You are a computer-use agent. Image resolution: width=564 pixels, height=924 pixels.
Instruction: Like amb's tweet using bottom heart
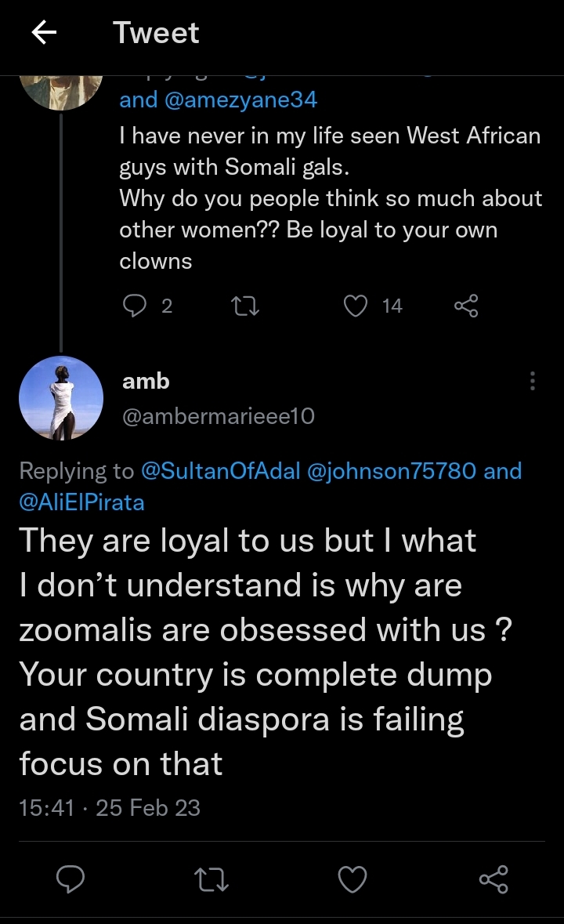coord(352,879)
